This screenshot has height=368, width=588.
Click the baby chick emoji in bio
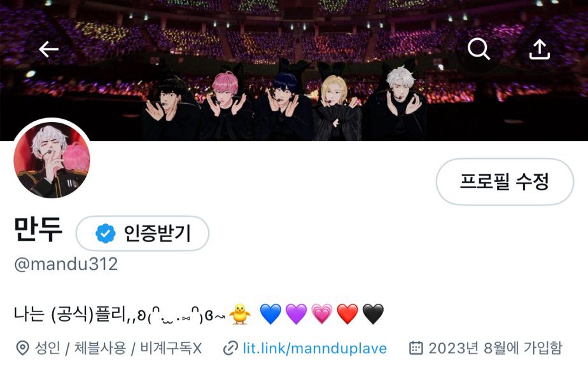(240, 314)
